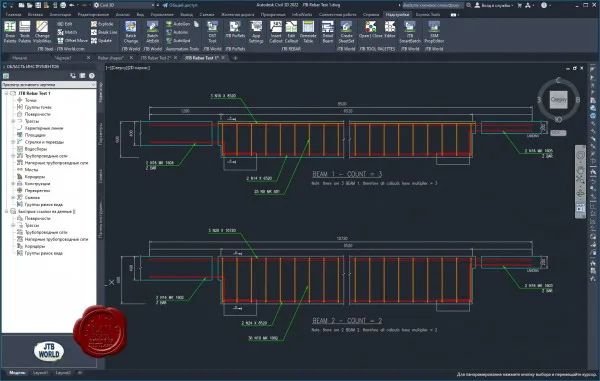Viewport: 600px width, 381px height.
Task: Launch JTB FixRefs
Action: pyautogui.click(x=235, y=30)
